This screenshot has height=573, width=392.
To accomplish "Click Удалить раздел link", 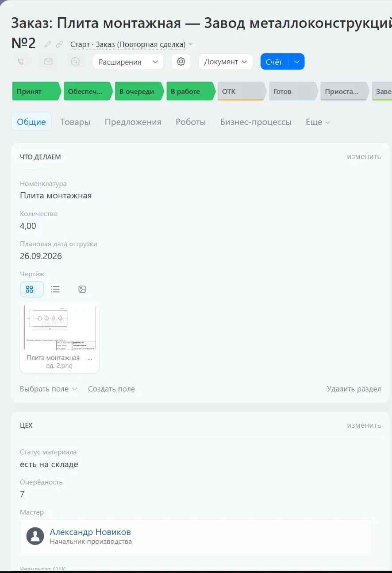I will [354, 389].
